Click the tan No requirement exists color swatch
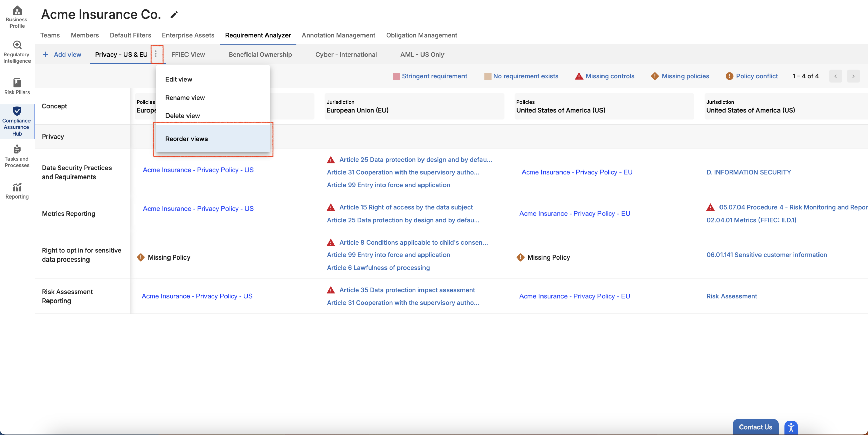This screenshot has height=435, width=868. click(x=488, y=76)
